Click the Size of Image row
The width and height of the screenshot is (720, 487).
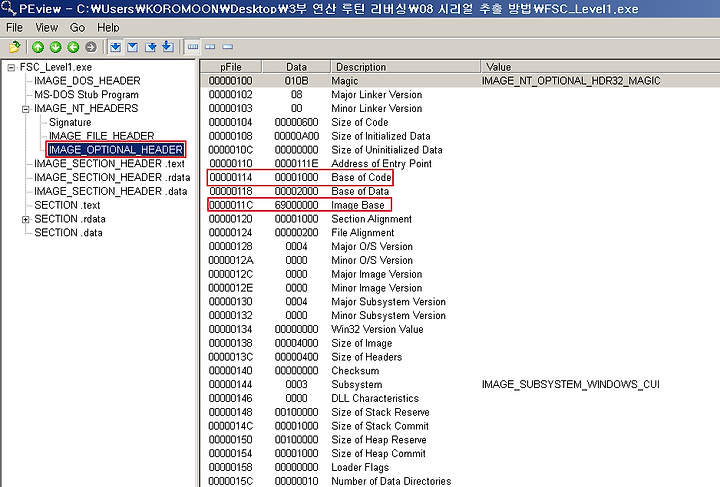coord(461,343)
